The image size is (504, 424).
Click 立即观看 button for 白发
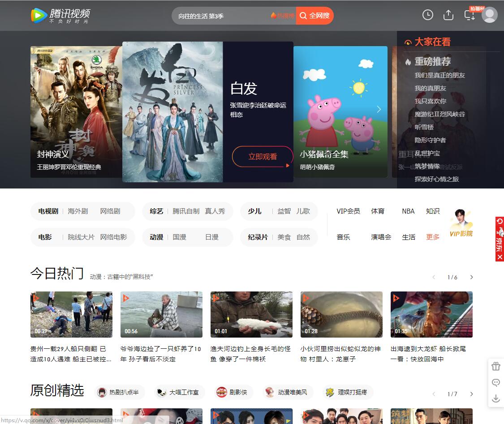click(x=262, y=156)
